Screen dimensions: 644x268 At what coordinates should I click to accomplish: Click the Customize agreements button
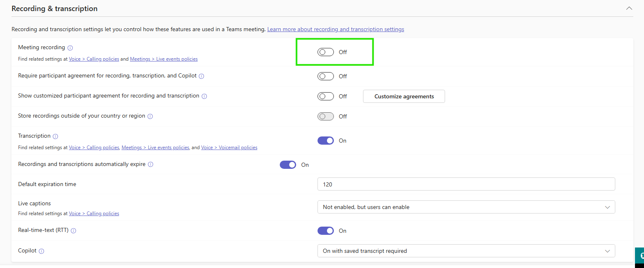click(404, 96)
